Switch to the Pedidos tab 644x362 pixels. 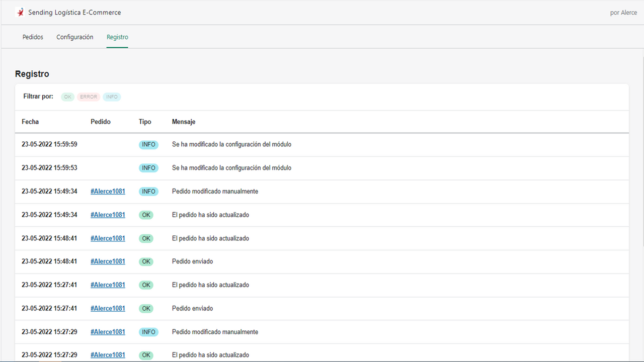[33, 37]
